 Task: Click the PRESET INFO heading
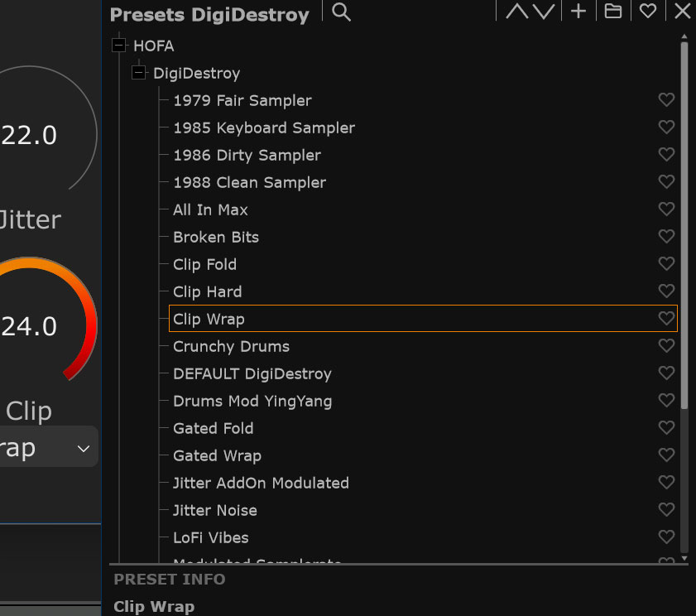pyautogui.click(x=170, y=579)
